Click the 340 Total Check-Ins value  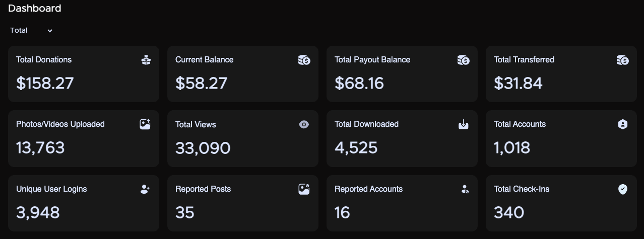click(509, 212)
